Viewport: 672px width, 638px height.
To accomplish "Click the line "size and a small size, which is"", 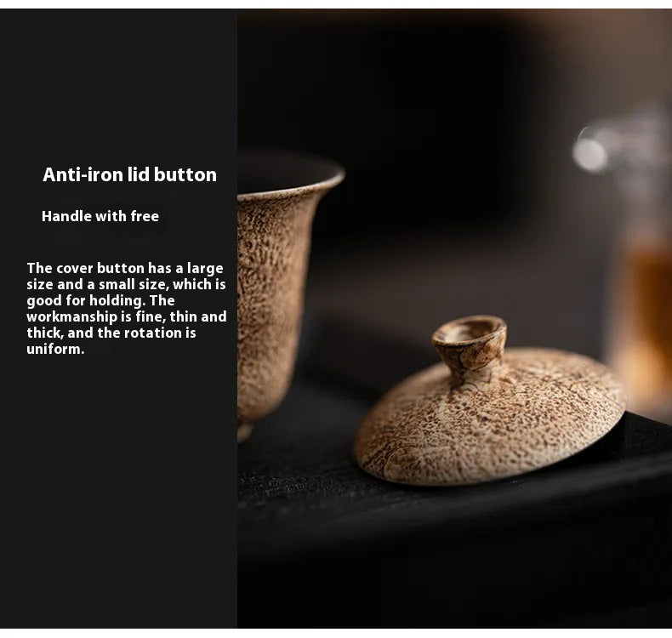I will (x=126, y=284).
